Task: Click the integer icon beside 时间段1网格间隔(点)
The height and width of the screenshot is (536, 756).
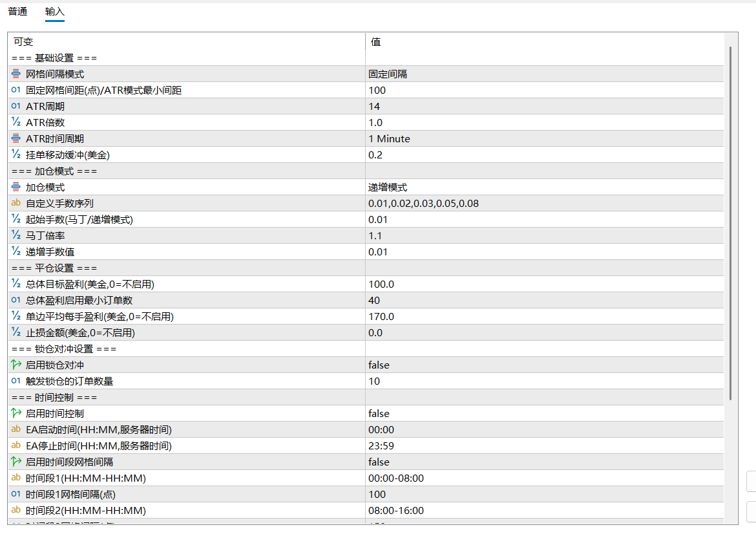Action: click(16, 494)
